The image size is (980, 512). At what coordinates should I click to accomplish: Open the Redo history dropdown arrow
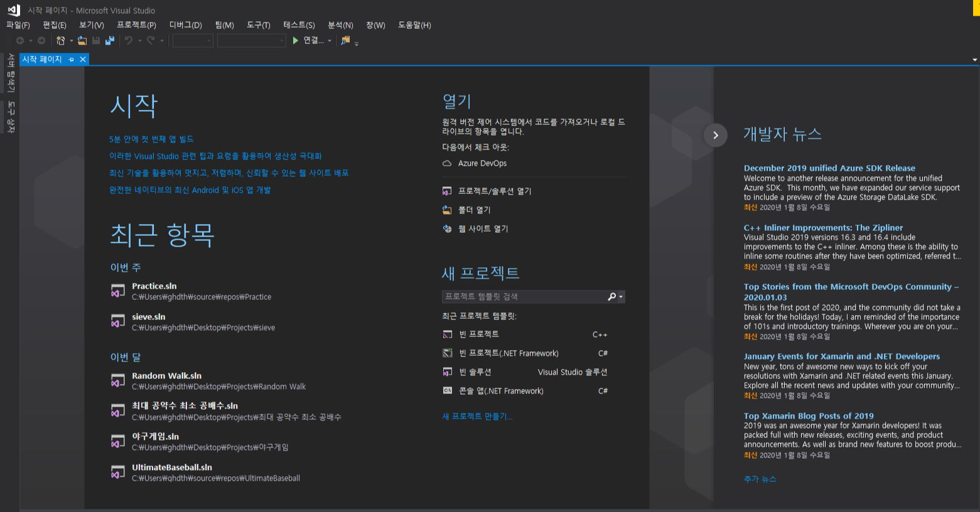click(x=161, y=41)
